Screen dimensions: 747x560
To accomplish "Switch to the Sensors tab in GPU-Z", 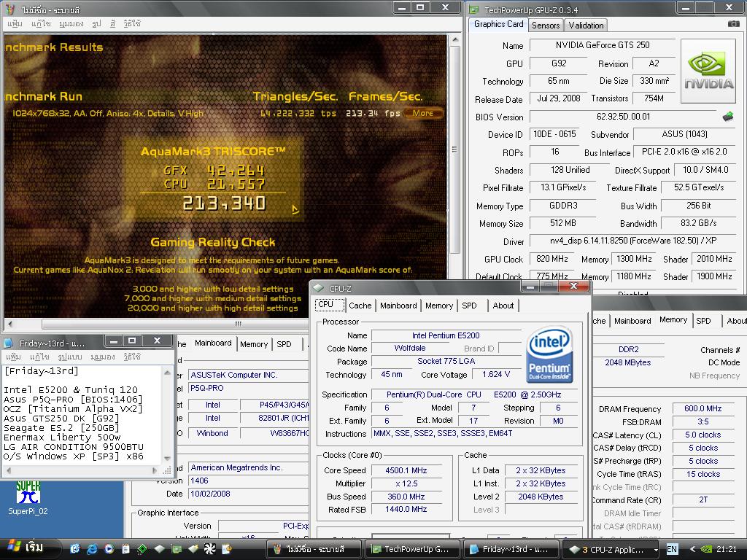I will pos(546,26).
